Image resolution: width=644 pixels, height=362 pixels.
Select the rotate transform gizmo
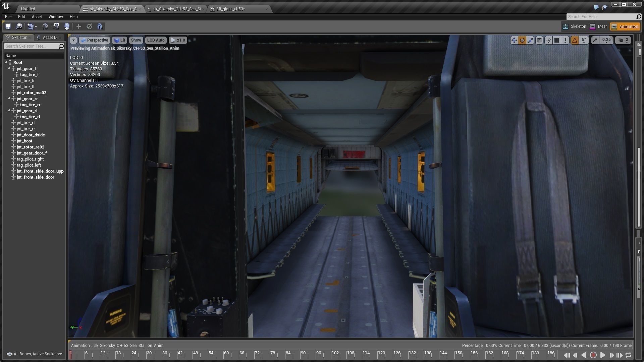click(522, 40)
